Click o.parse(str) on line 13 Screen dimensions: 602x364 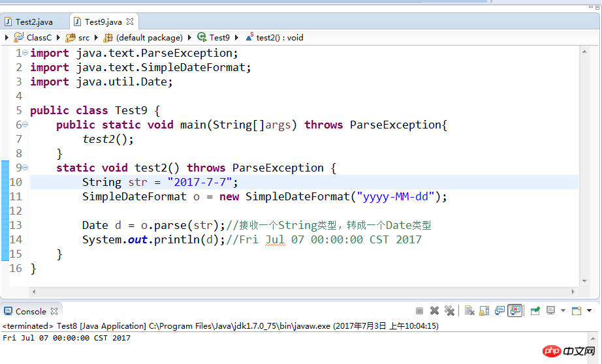[180, 225]
